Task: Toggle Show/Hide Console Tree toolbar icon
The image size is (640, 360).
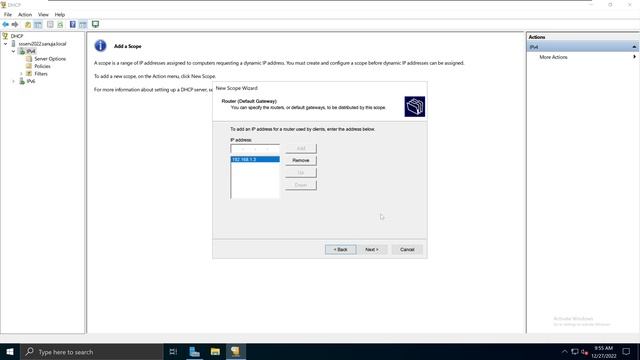Action: (x=38, y=24)
